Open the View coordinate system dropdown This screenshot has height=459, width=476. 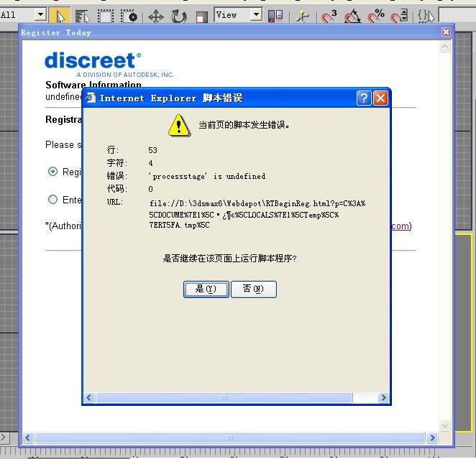coord(257,14)
